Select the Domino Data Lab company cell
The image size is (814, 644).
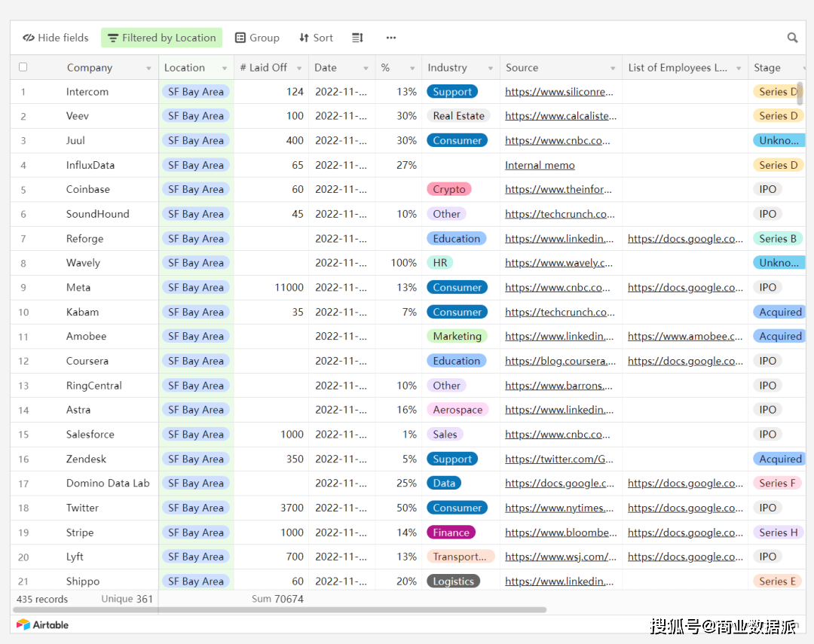coord(108,483)
